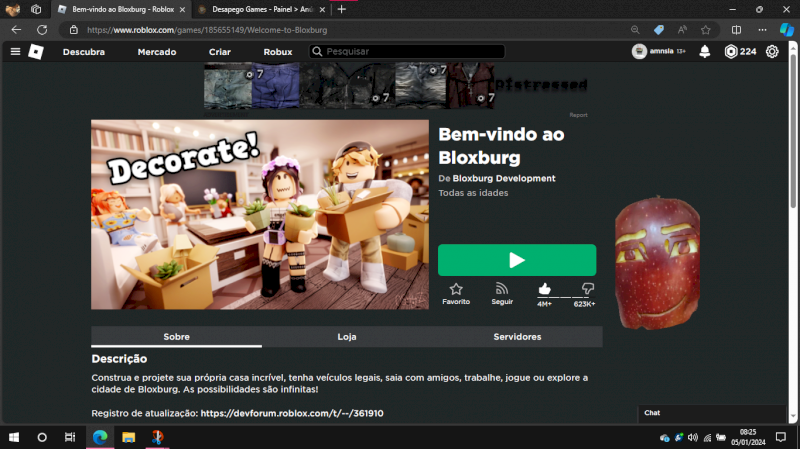
Task: Open the Robux balance icon
Action: pyautogui.click(x=731, y=52)
